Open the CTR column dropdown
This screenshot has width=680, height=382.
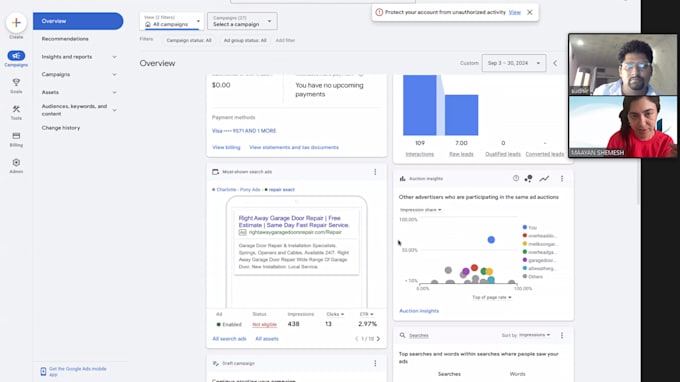[x=366, y=314]
